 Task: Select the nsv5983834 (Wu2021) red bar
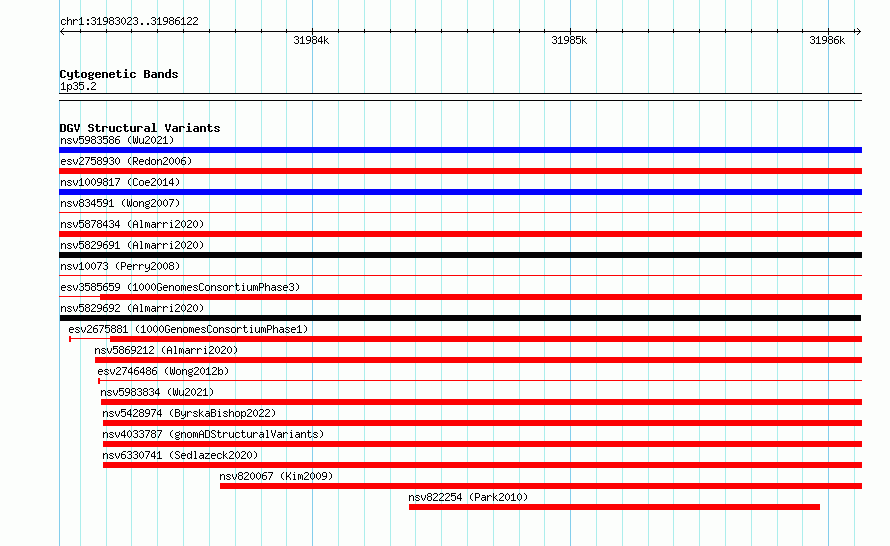(481, 402)
